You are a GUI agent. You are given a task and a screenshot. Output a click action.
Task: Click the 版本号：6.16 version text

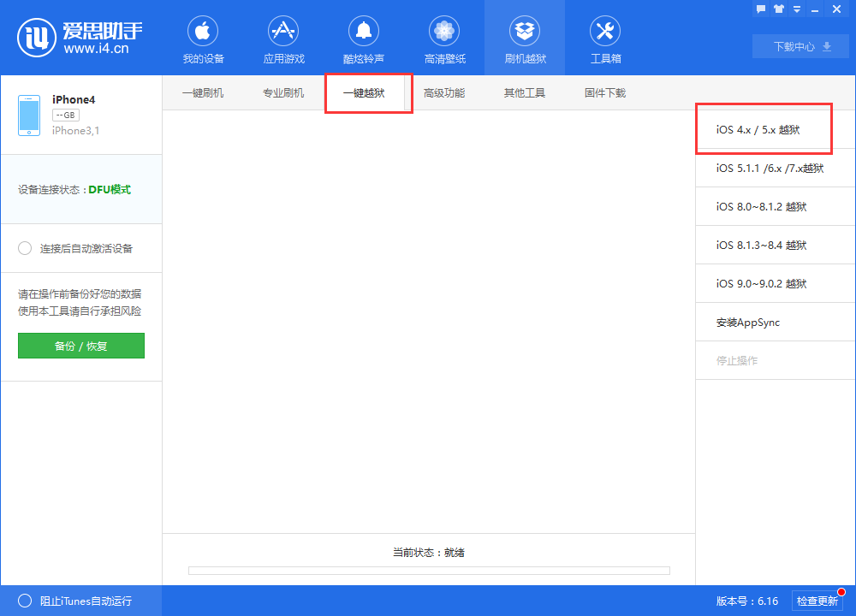point(747,601)
